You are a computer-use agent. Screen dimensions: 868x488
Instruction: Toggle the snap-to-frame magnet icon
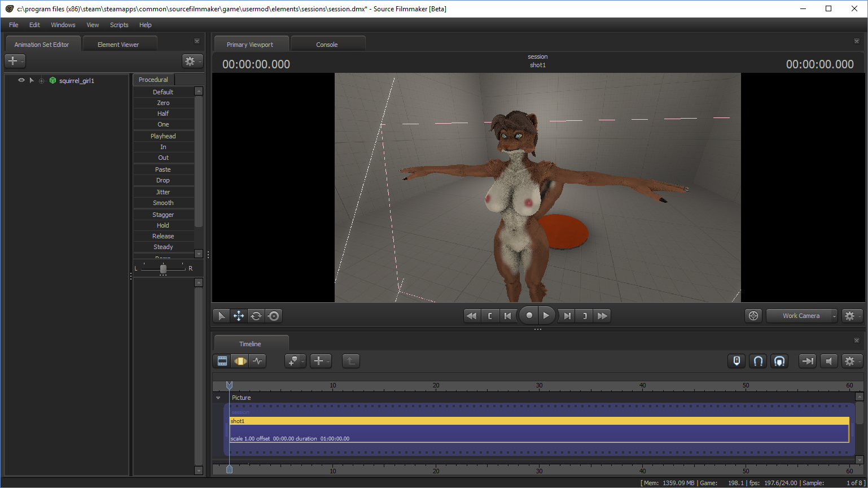click(x=779, y=361)
